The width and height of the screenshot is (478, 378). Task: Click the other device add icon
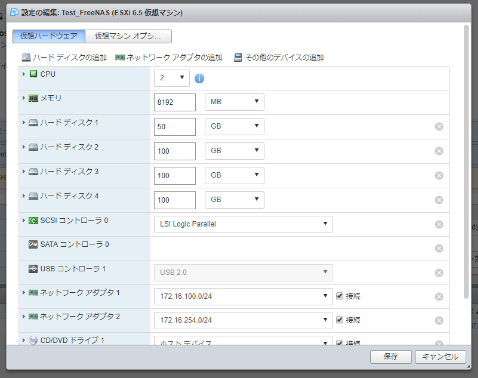[238, 58]
